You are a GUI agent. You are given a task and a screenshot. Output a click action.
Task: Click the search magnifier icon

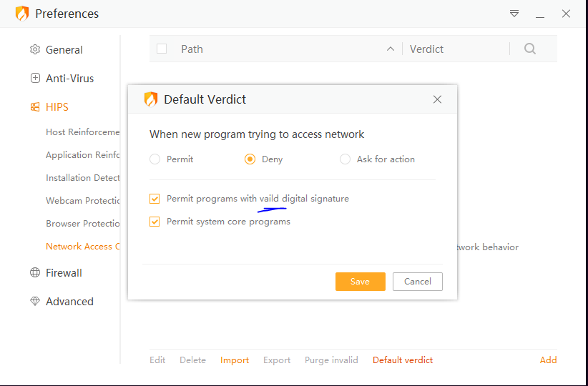(x=530, y=49)
